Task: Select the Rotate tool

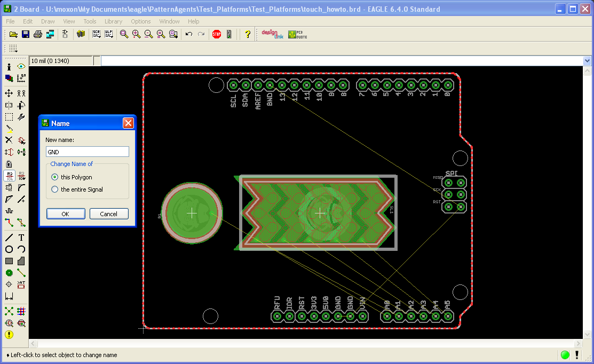Action: (x=21, y=105)
